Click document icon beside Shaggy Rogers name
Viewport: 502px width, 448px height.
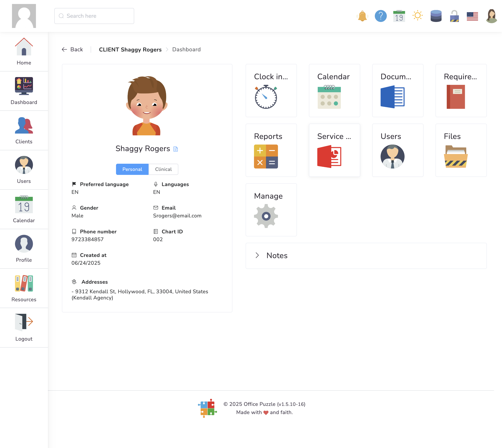(176, 149)
